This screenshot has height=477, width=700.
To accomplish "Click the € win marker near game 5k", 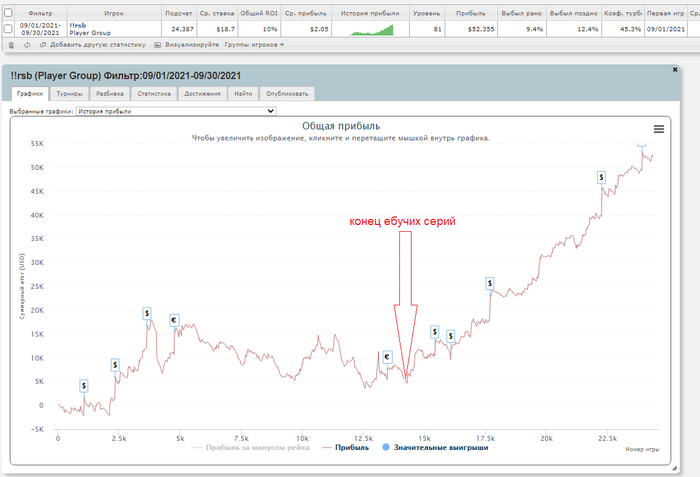I will pos(174,320).
